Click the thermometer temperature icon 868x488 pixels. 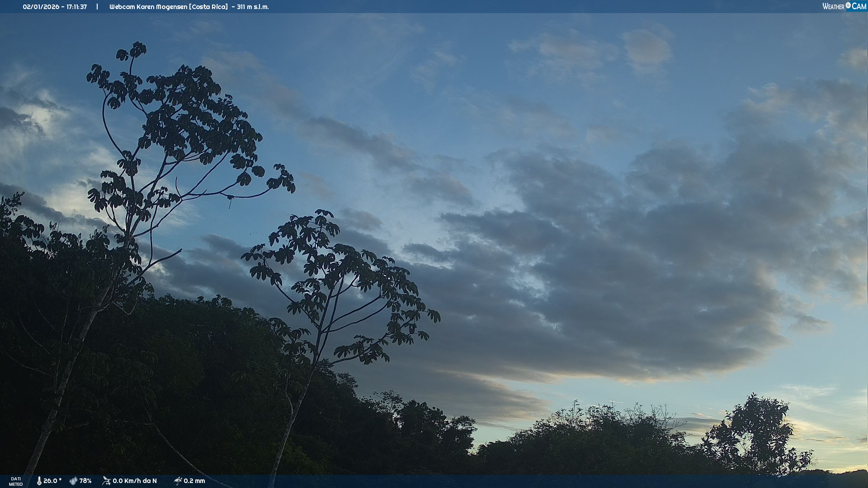(39, 481)
